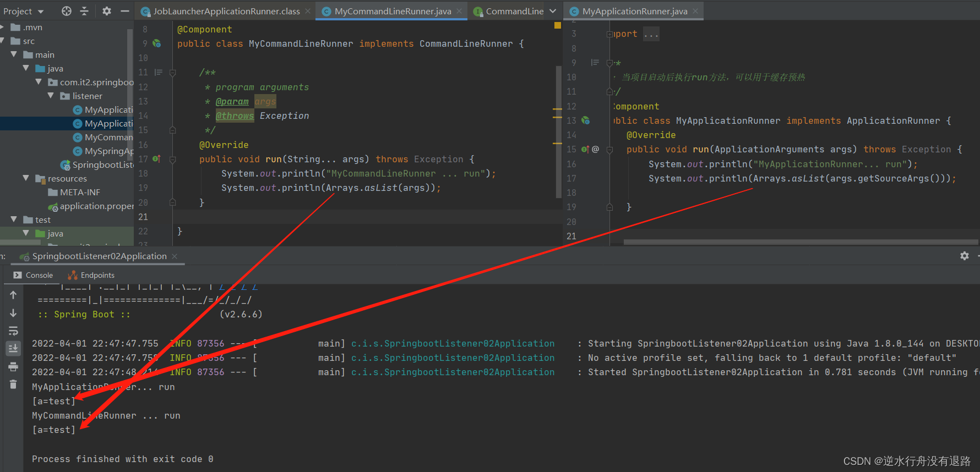Collapse the com.it2.springboot package arrow
The height and width of the screenshot is (472, 980).
39,82
